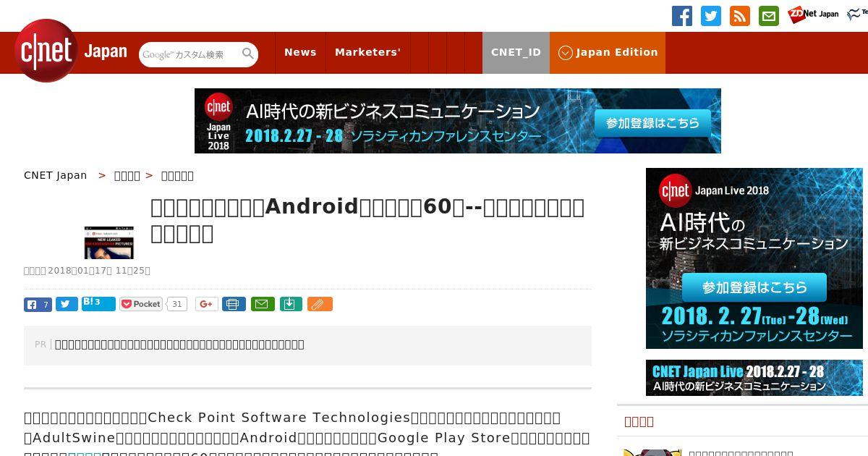Open the small CNET Japan Live sidebar banner

(x=754, y=378)
